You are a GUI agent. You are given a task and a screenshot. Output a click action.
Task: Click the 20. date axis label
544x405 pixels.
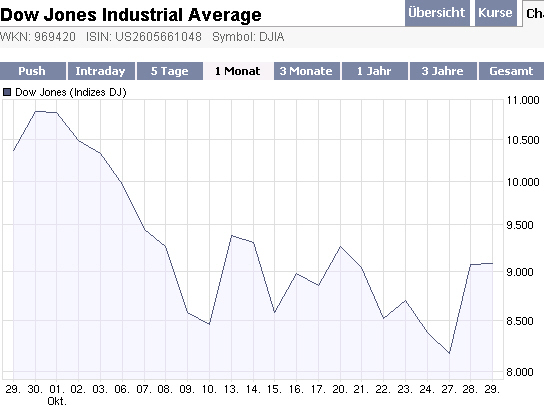340,389
